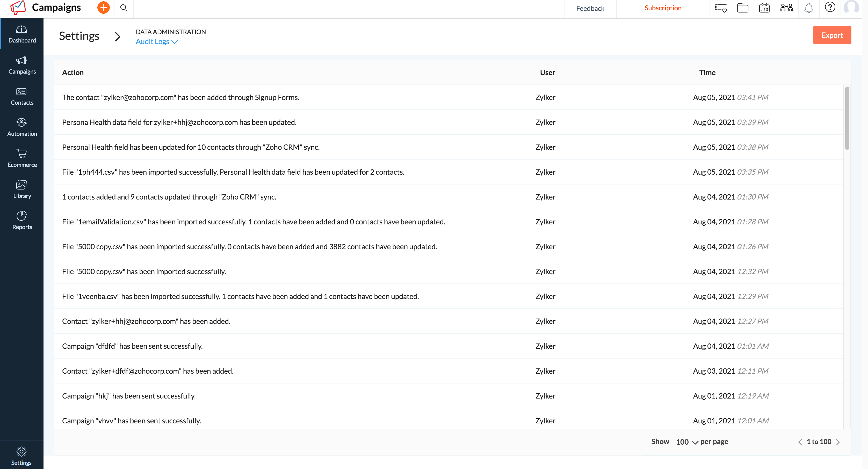Open the notifications bell
This screenshot has height=469, width=868.
pyautogui.click(x=808, y=8)
